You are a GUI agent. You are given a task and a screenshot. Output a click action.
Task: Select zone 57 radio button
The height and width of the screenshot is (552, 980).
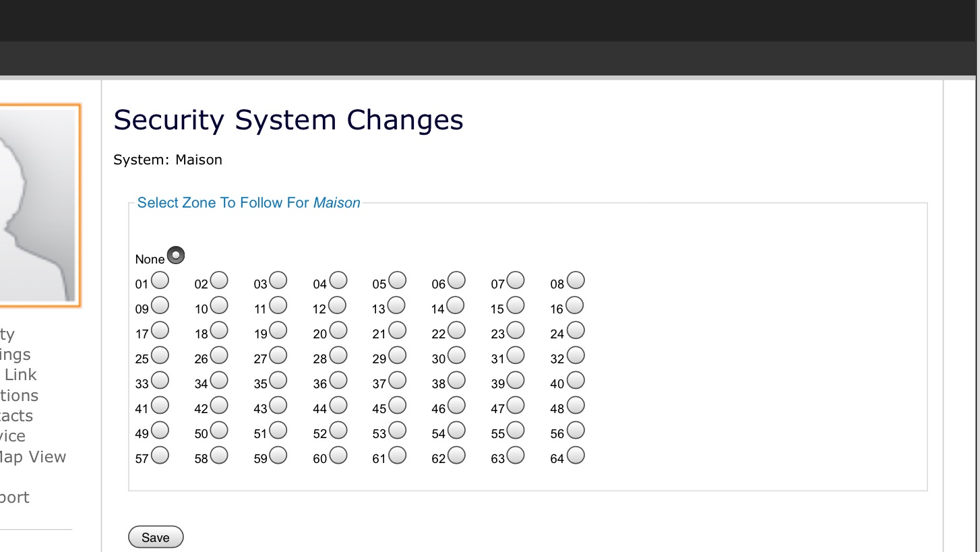(160, 456)
